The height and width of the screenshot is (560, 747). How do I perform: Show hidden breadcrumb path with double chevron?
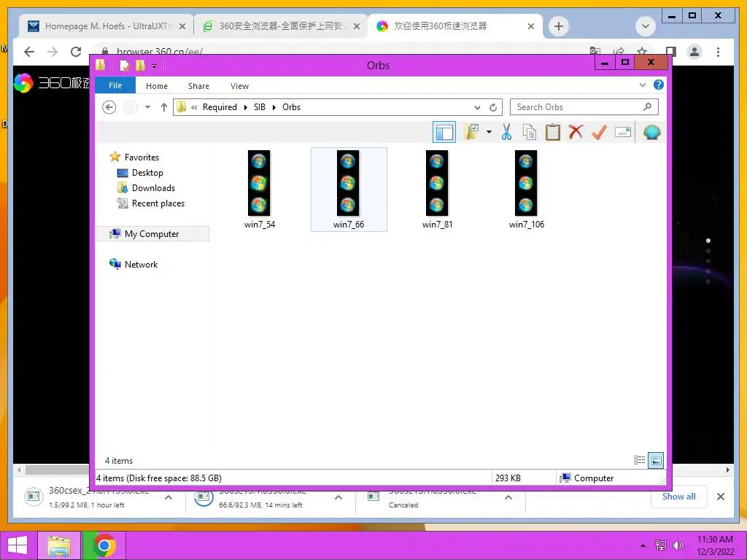(x=194, y=107)
